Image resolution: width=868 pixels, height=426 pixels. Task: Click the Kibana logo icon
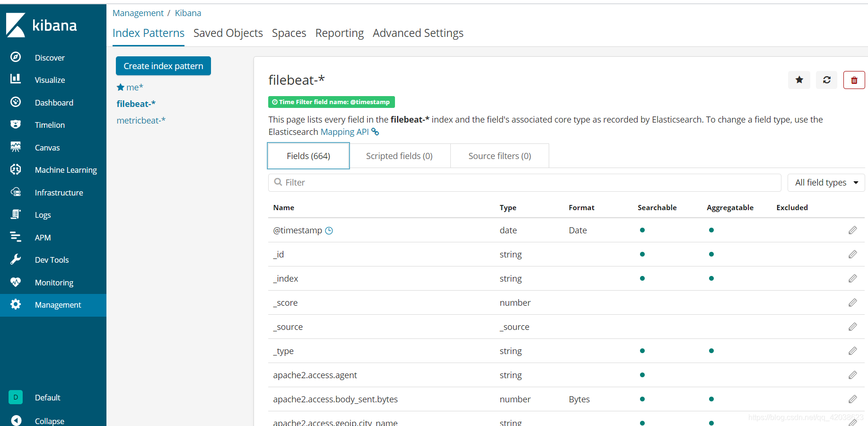tap(16, 25)
